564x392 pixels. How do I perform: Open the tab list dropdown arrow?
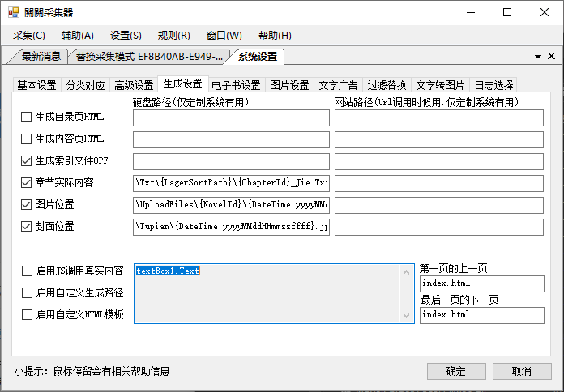point(538,57)
